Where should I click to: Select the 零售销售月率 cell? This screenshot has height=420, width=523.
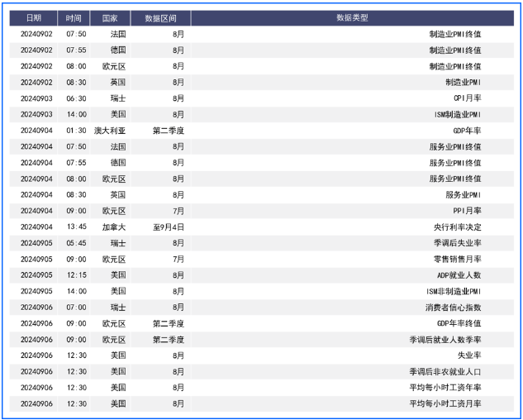click(457, 259)
